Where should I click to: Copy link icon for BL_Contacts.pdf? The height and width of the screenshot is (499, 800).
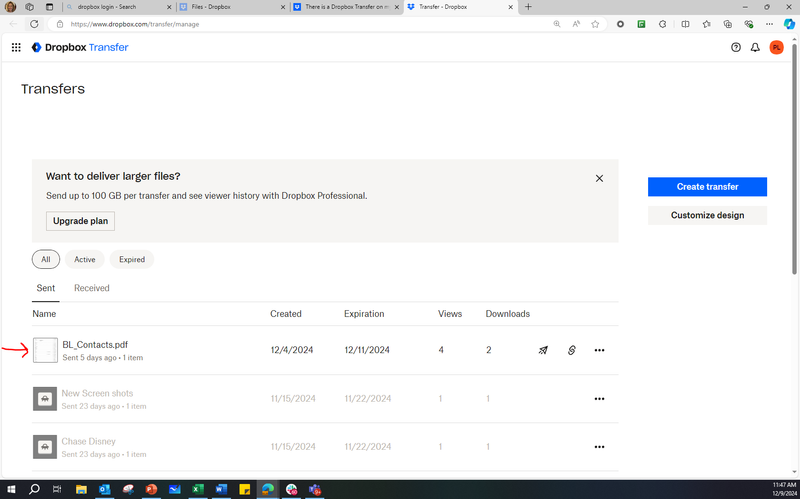pos(571,350)
